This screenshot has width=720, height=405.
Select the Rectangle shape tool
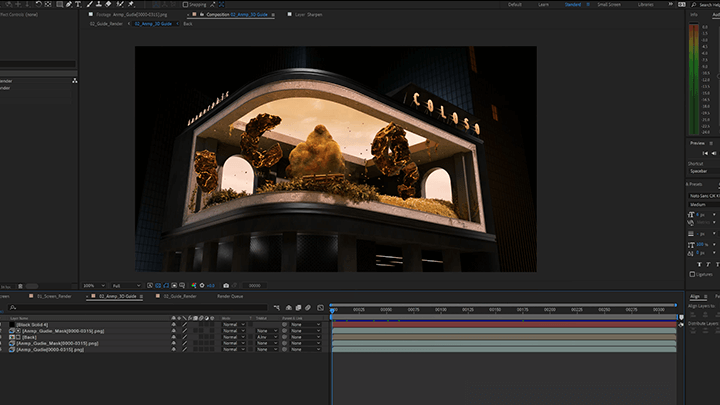click(60, 4)
